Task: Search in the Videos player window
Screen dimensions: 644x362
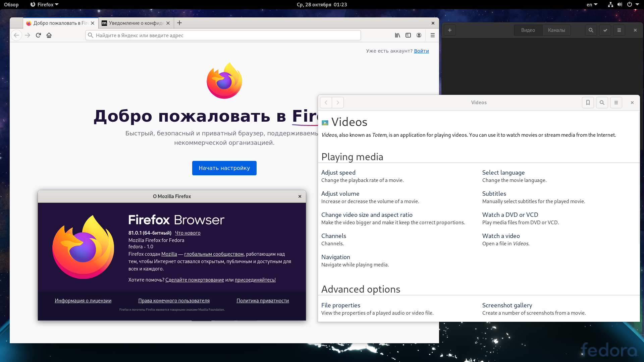Action: pyautogui.click(x=591, y=30)
